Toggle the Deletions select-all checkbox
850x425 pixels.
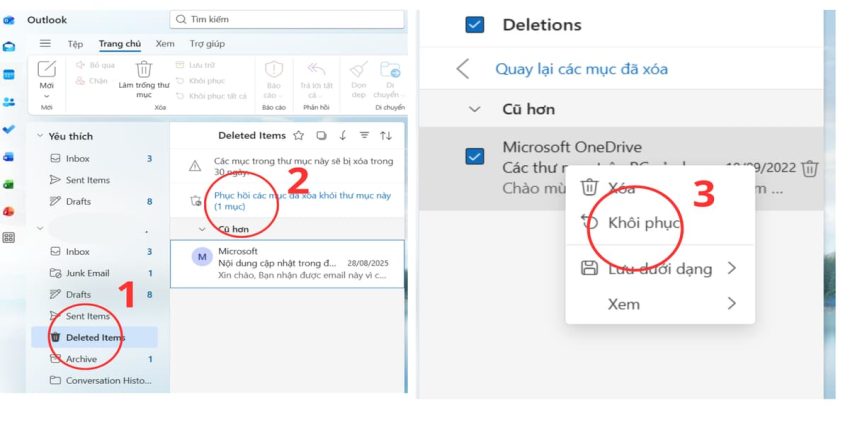pyautogui.click(x=475, y=24)
